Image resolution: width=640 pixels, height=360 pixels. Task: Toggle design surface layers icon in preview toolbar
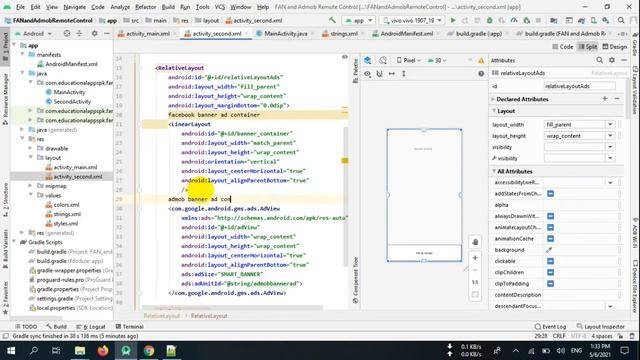pos(368,60)
